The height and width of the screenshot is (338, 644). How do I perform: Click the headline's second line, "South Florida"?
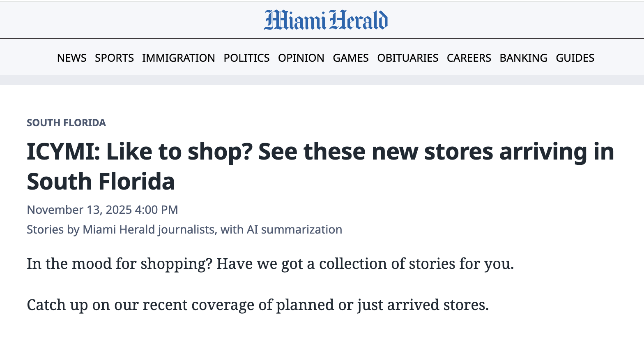tap(101, 181)
